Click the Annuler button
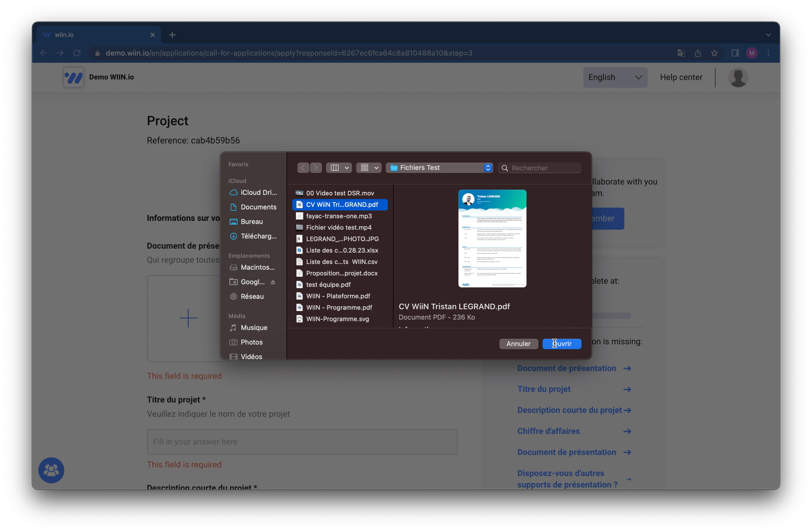812x532 pixels. pos(519,344)
